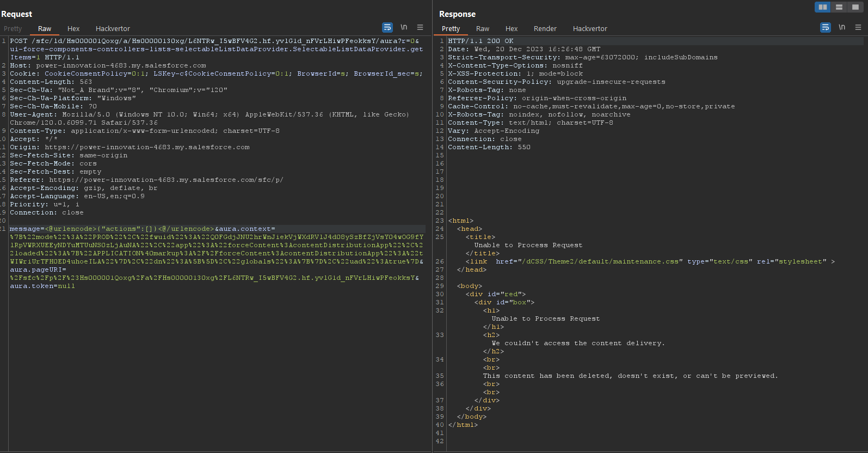Open Request pane options hamburger menu
Screen dimensions: 868x453
(x=420, y=27)
